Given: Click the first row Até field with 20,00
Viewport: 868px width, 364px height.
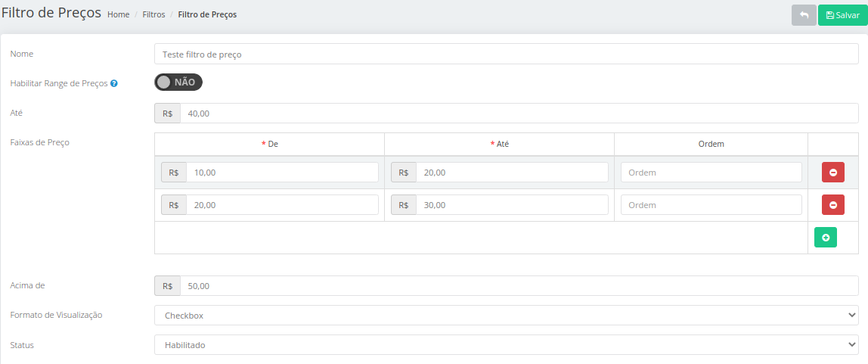Looking at the screenshot, I should point(512,173).
